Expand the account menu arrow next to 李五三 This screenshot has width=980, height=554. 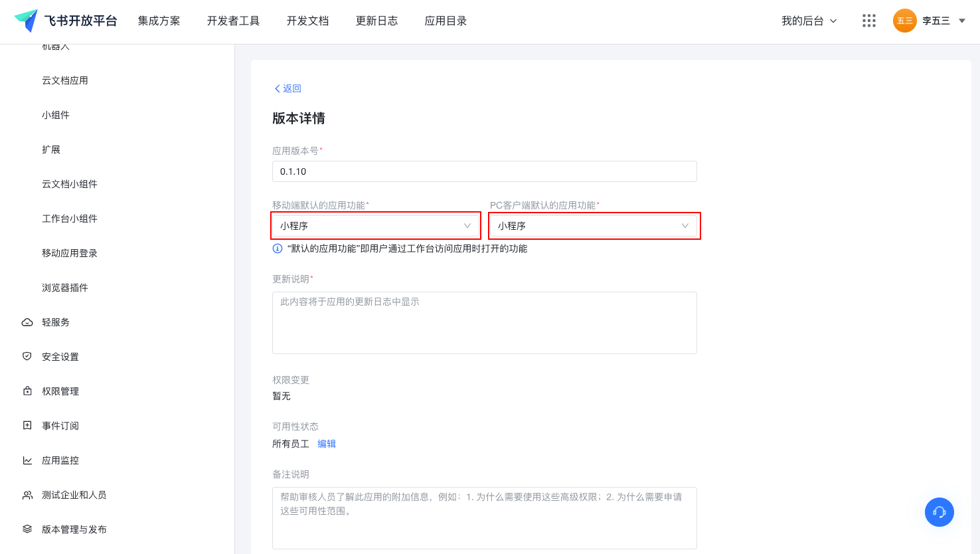[962, 21]
